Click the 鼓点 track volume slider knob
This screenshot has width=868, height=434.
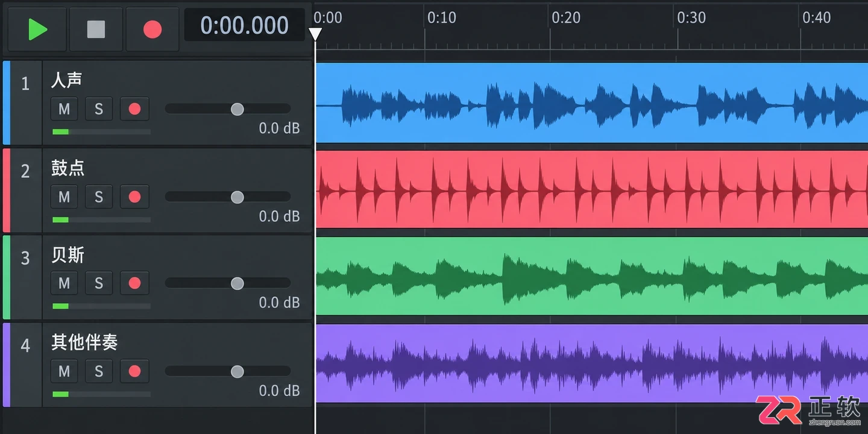237,197
